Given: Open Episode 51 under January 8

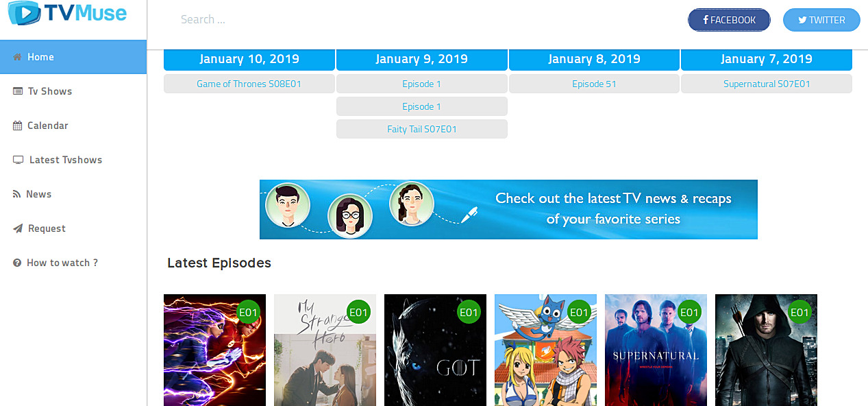Looking at the screenshot, I should pos(594,84).
